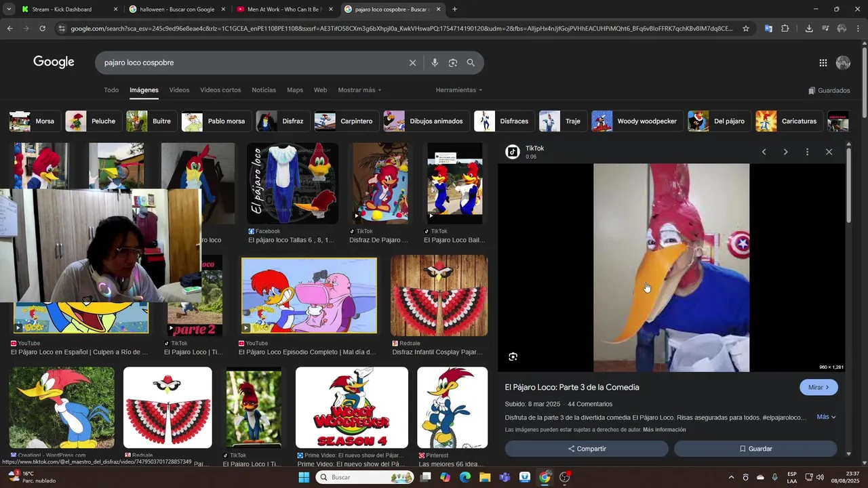Open the large TikTok preview image
The height and width of the screenshot is (488, 868).
[x=671, y=268]
